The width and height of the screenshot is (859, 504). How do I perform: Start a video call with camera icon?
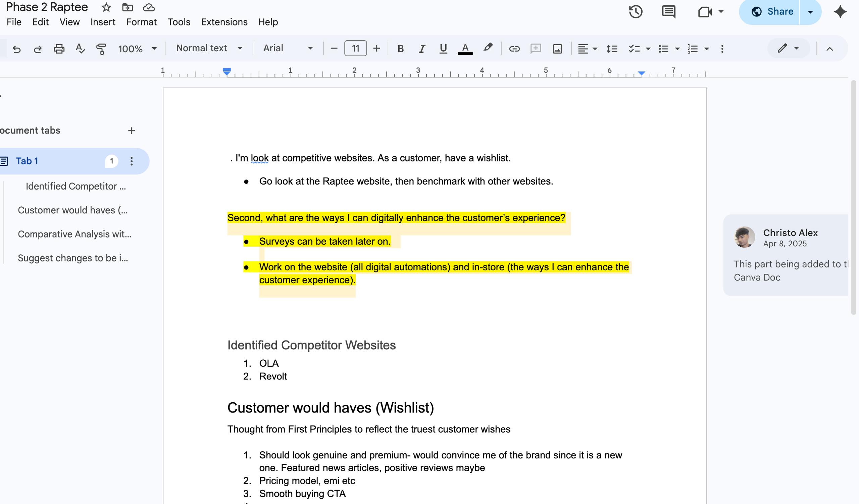pos(704,12)
